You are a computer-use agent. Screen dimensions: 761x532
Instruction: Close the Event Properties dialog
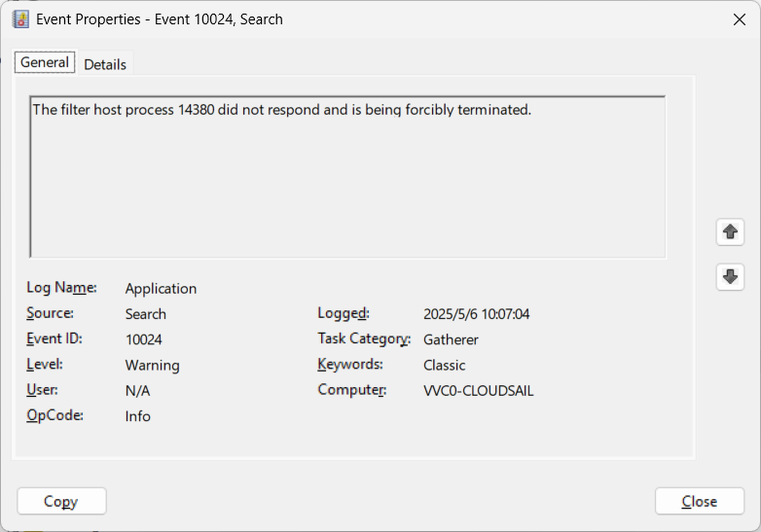pyautogui.click(x=700, y=501)
